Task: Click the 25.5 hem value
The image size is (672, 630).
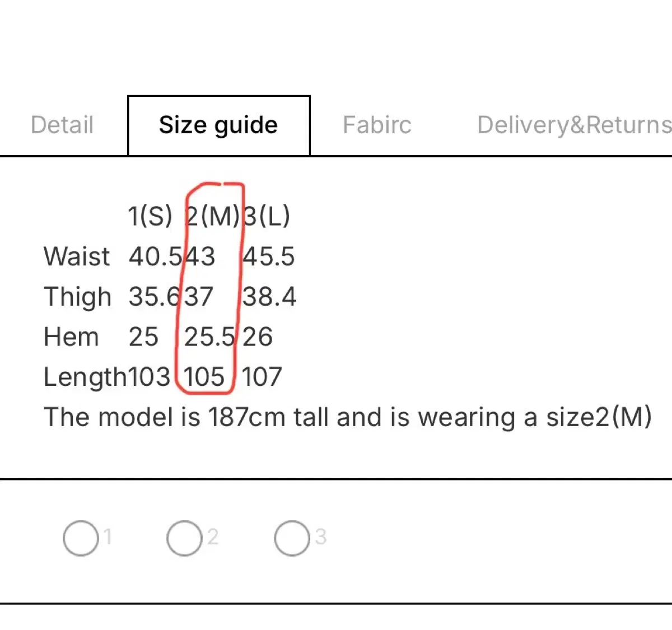Action: (x=210, y=337)
